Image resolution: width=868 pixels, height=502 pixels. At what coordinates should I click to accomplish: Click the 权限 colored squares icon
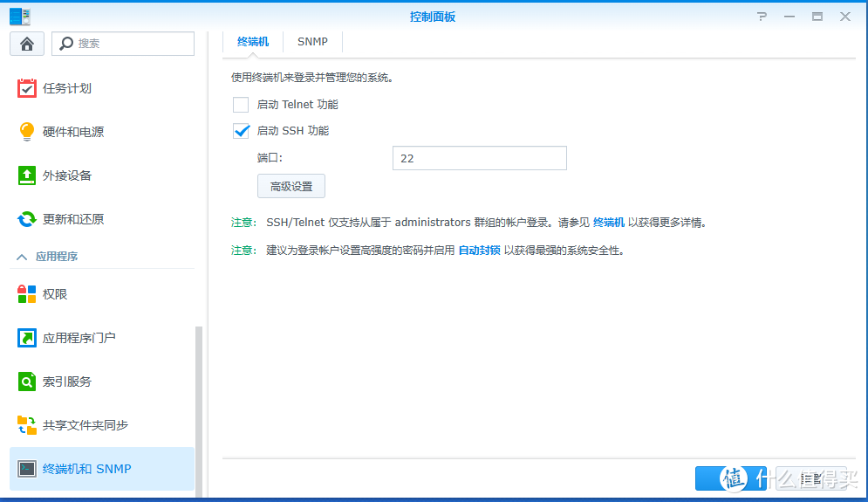coord(26,294)
